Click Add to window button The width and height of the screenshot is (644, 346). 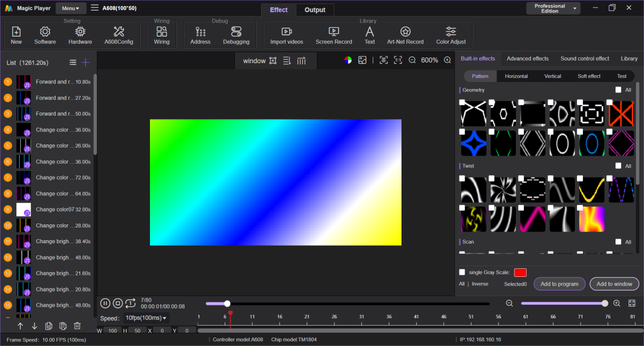click(615, 284)
